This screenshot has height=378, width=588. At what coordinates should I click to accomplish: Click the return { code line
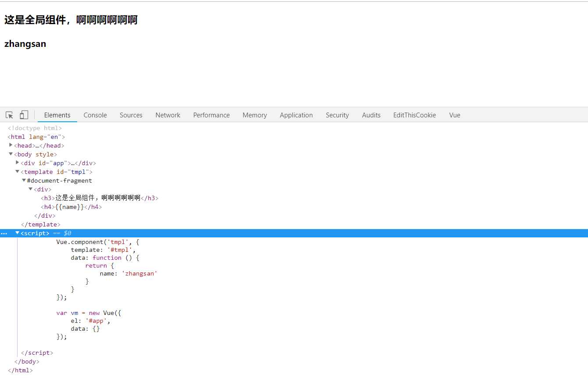point(100,265)
